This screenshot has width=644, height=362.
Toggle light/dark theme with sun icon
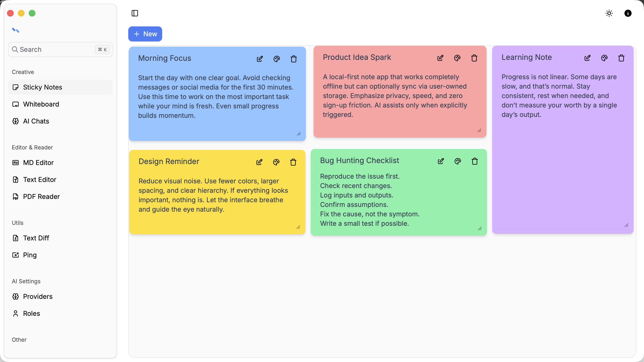(609, 13)
